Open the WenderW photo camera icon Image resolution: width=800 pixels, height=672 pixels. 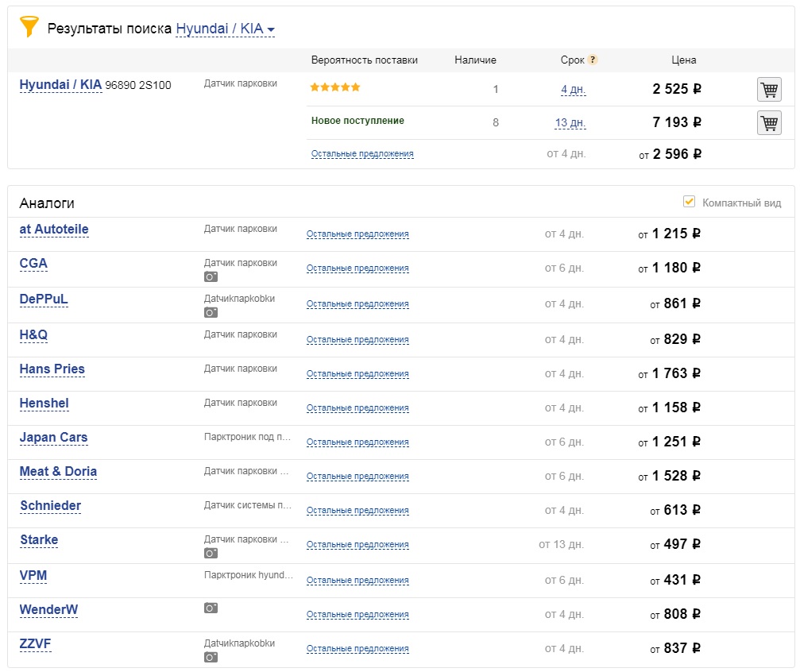pos(211,608)
